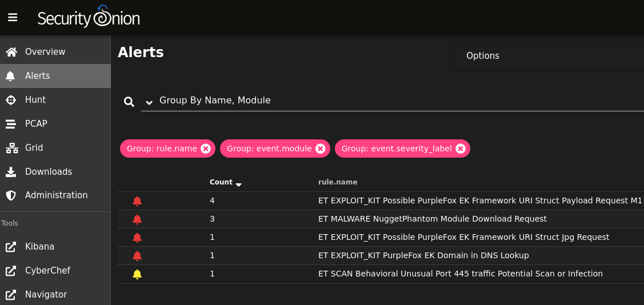
Task: Click the Security Onion logo
Action: pos(89,17)
